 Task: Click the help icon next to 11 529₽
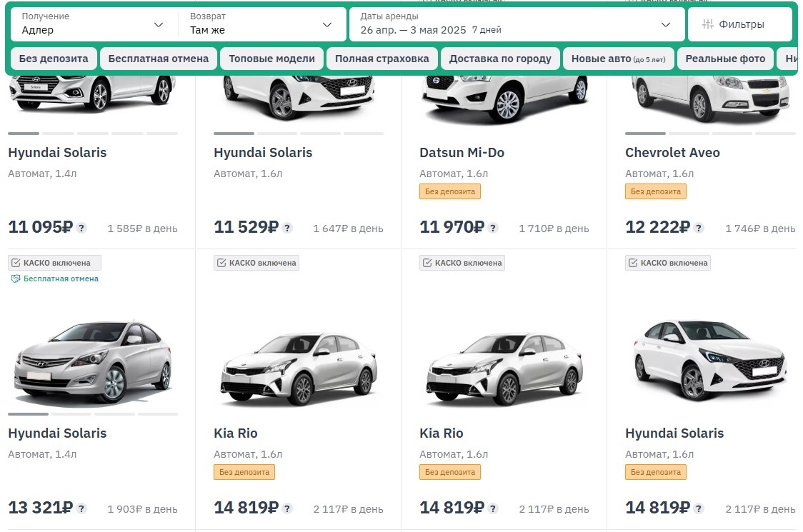tap(287, 229)
